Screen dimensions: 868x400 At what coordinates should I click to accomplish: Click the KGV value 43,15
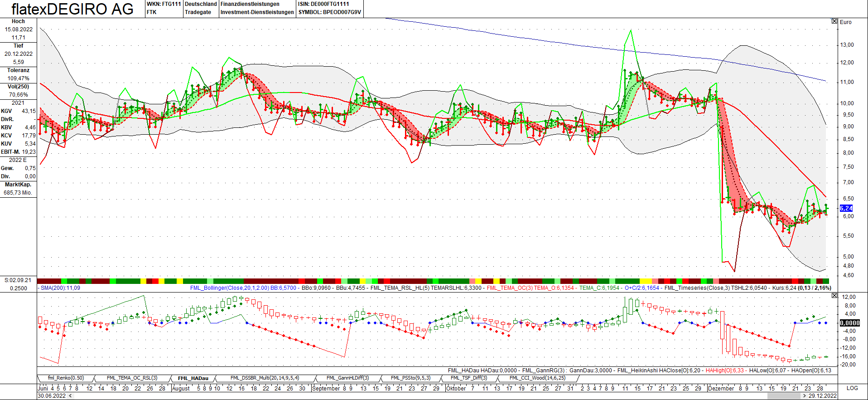29,111
